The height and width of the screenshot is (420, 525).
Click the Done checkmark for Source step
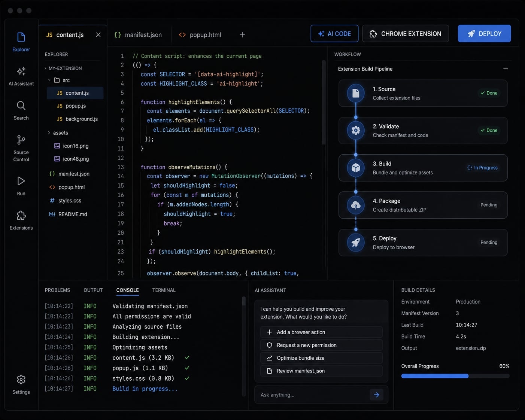point(483,93)
